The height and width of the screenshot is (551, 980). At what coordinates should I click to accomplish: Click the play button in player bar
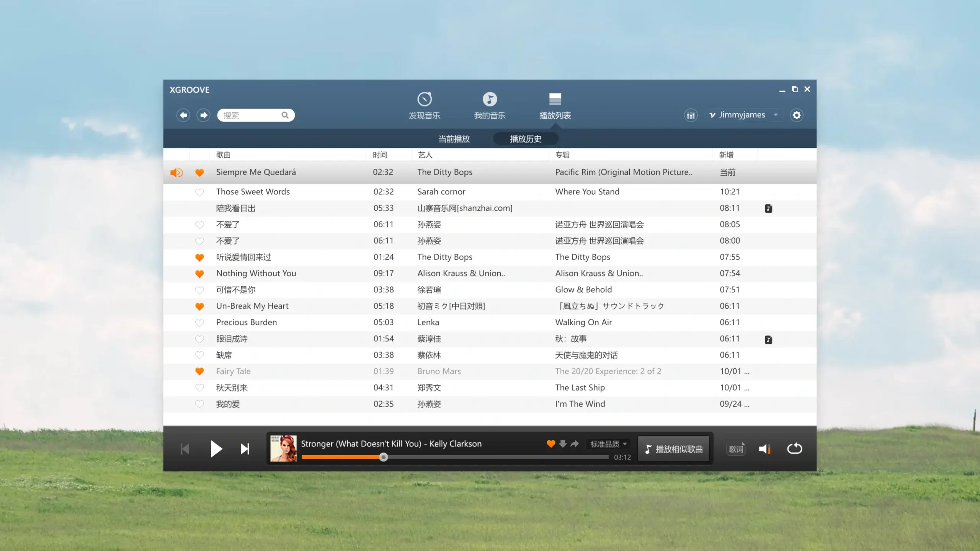(216, 449)
